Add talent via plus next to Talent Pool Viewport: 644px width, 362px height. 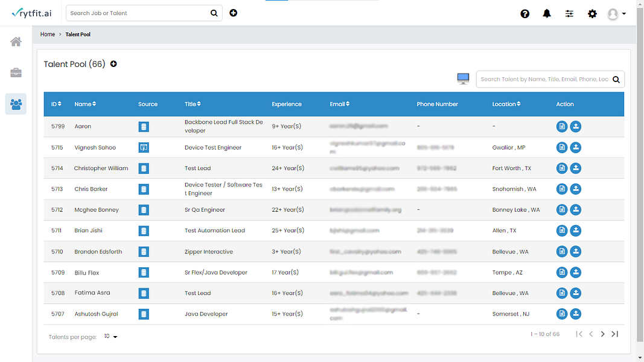(x=113, y=64)
